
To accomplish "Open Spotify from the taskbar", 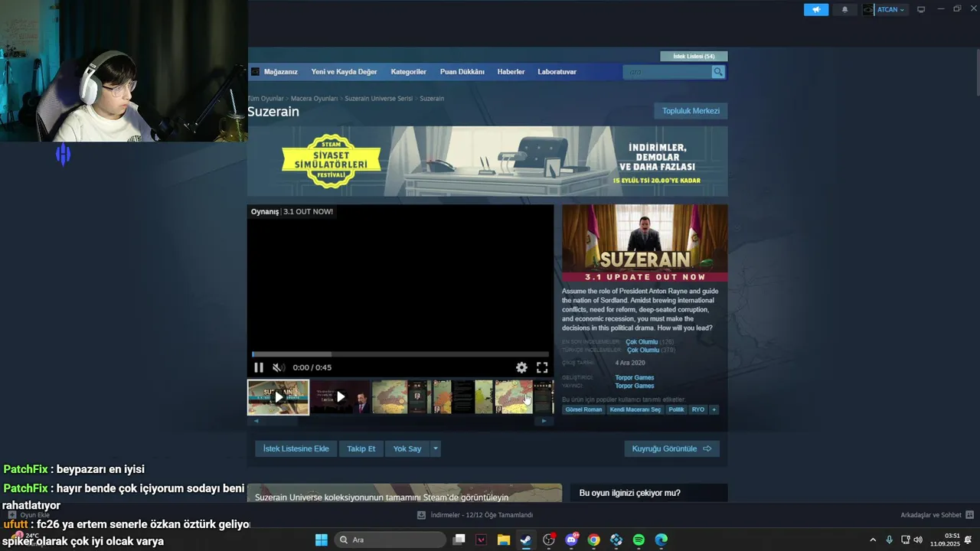I will click(x=639, y=540).
